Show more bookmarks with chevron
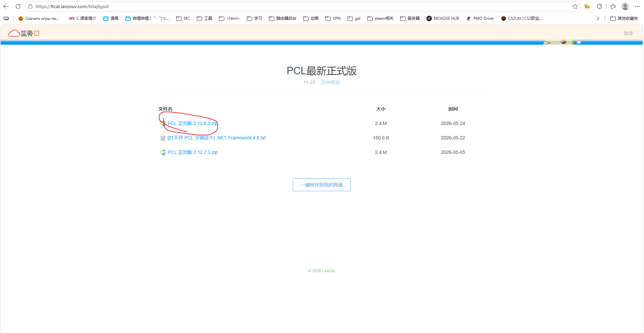Image resolution: width=644 pixels, height=333 pixels. [x=598, y=18]
